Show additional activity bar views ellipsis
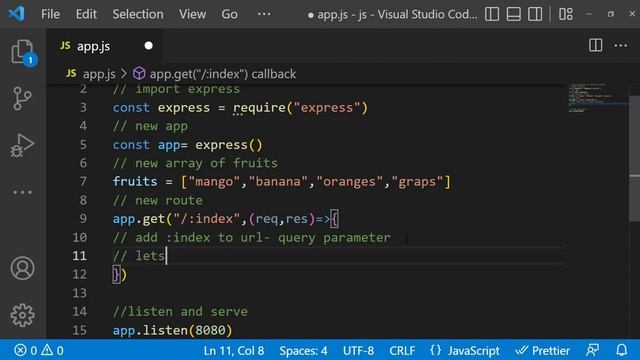The image size is (640, 360). 22,192
